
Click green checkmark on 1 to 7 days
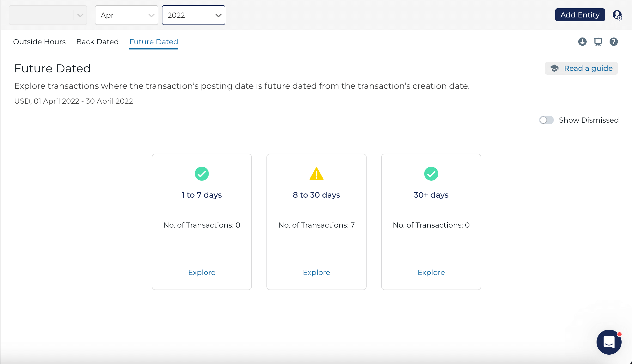click(202, 174)
